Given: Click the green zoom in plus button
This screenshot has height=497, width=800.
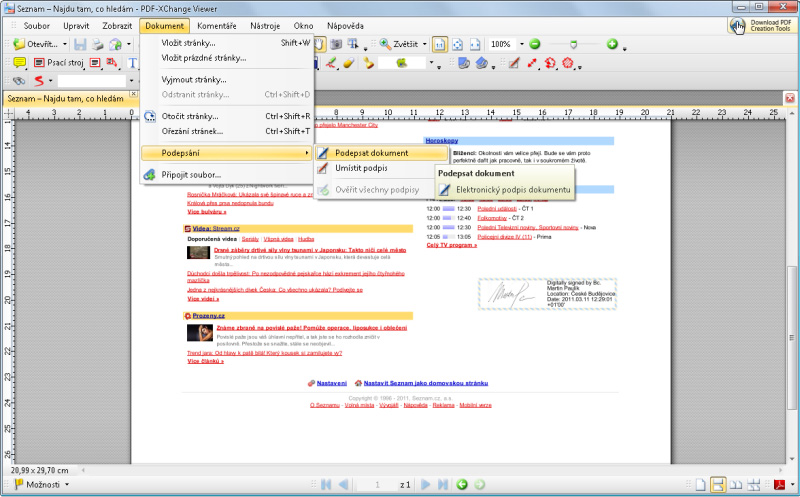Looking at the screenshot, I should (611, 44).
